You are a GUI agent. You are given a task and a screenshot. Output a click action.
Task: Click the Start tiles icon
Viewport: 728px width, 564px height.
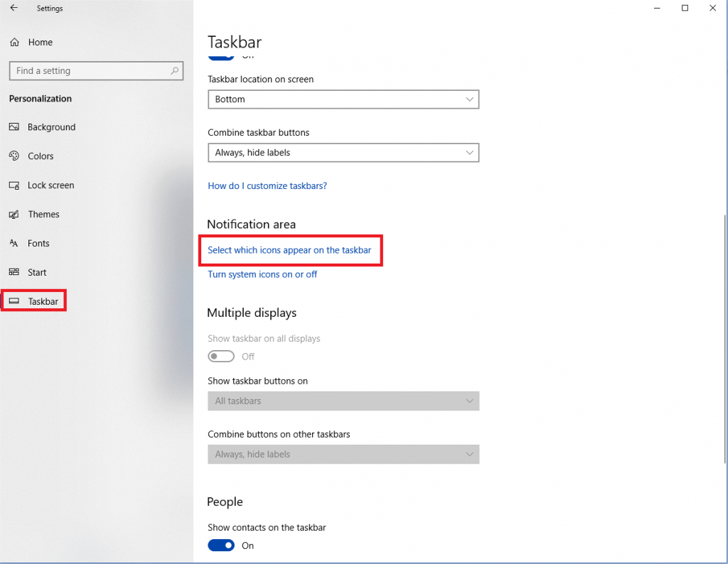(x=14, y=272)
